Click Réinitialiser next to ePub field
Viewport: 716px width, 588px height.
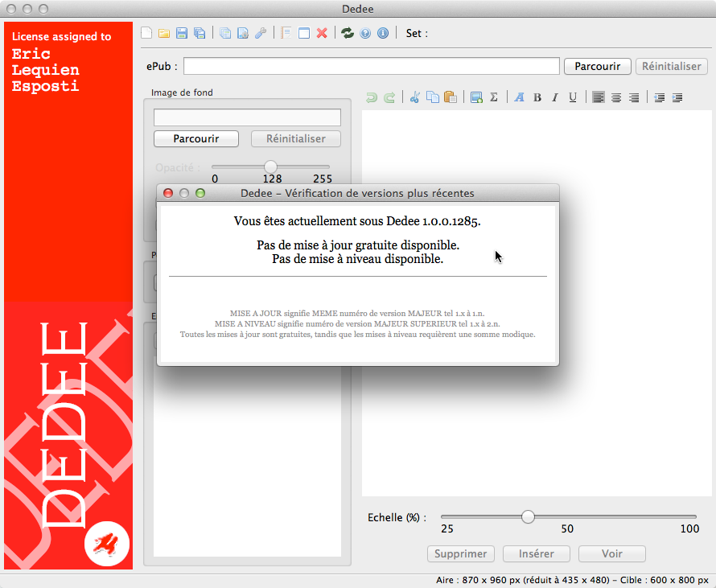click(x=671, y=66)
